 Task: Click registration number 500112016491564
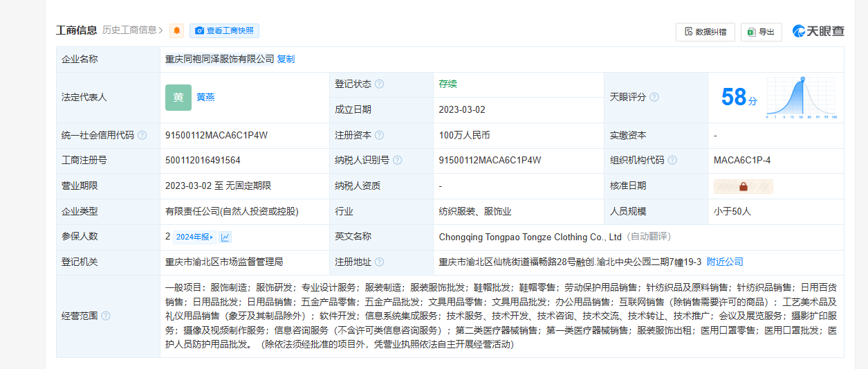[203, 160]
